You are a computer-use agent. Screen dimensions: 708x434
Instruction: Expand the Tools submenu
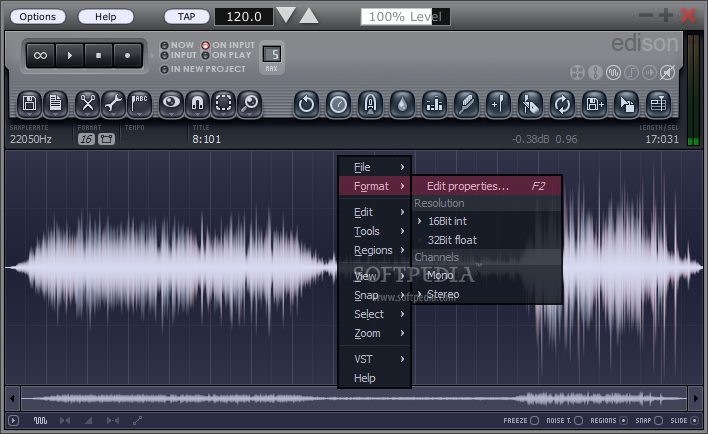(375, 231)
